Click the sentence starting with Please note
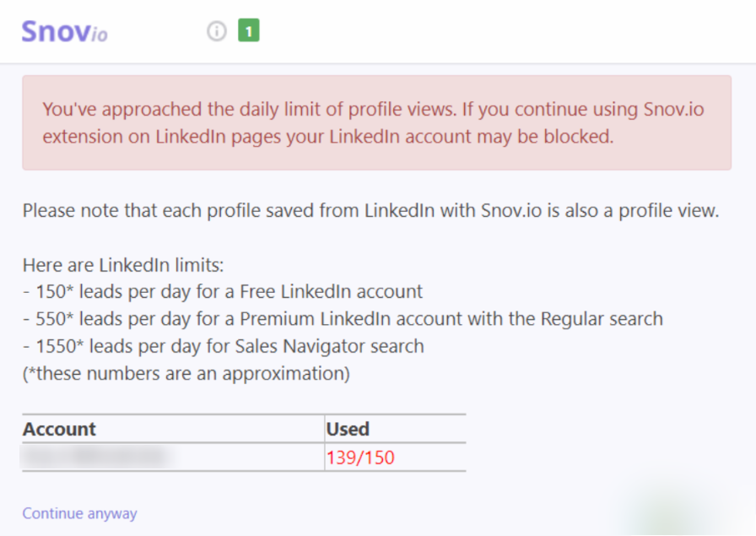 point(370,211)
